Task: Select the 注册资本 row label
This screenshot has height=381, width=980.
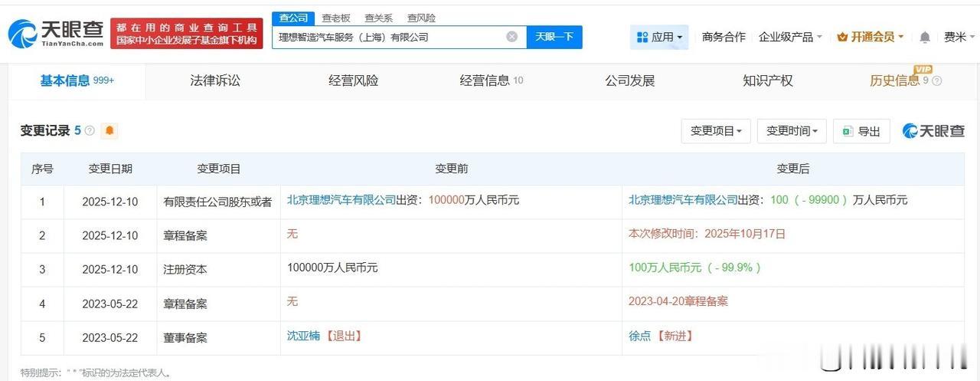Action: coord(185,270)
